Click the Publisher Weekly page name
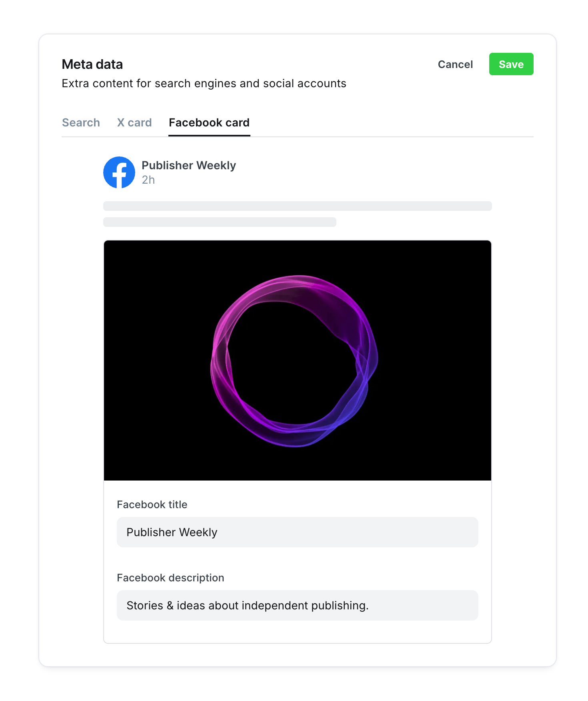Image resolution: width=588 pixels, height=701 pixels. pyautogui.click(x=189, y=165)
